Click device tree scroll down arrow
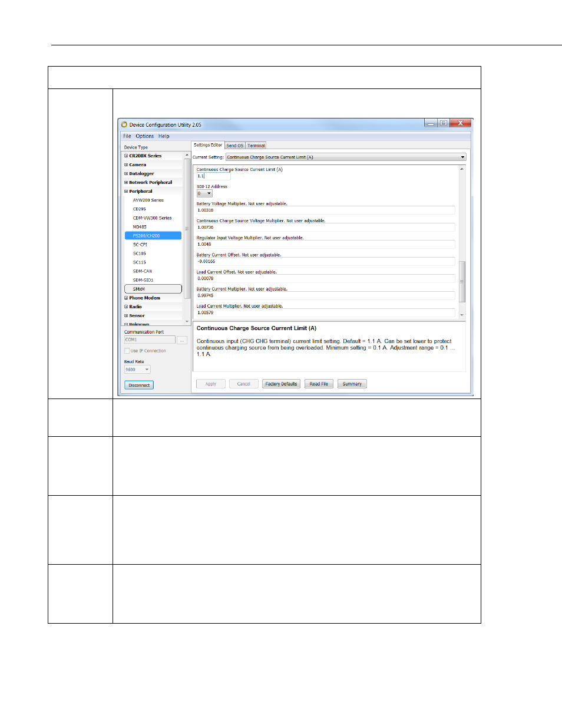Image resolution: width=562 pixels, height=728 pixels. [x=187, y=322]
